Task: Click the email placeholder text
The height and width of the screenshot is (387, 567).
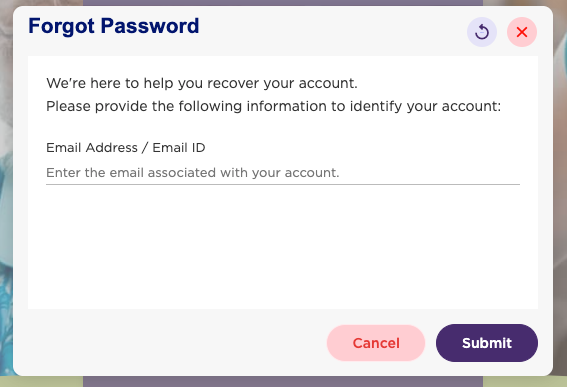Action: click(x=193, y=173)
